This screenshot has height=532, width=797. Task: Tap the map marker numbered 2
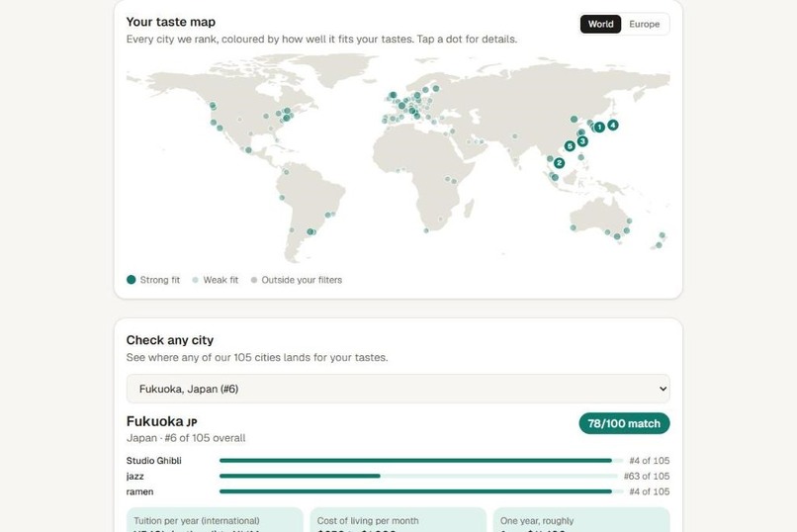click(559, 162)
